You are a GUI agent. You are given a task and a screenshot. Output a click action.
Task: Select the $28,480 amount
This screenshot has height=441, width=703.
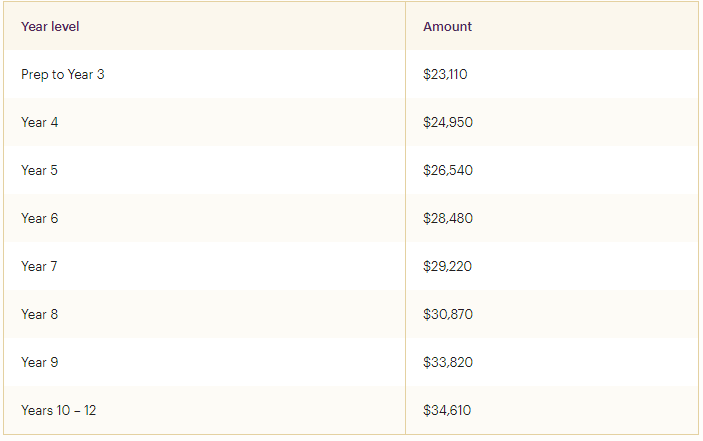(448, 218)
